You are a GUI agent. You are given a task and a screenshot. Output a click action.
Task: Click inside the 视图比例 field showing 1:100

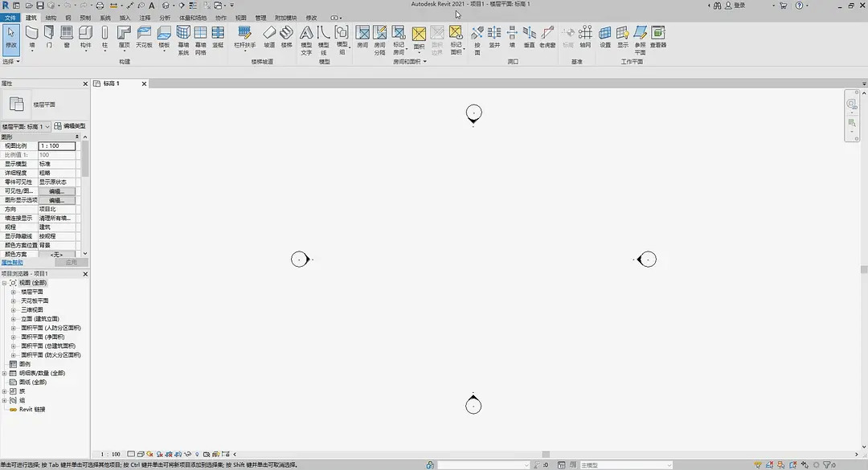click(x=56, y=145)
